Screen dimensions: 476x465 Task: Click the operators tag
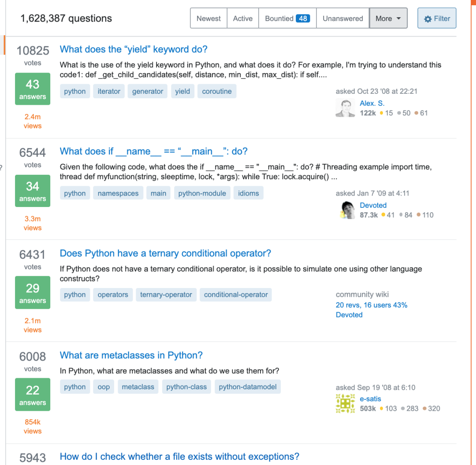(113, 295)
